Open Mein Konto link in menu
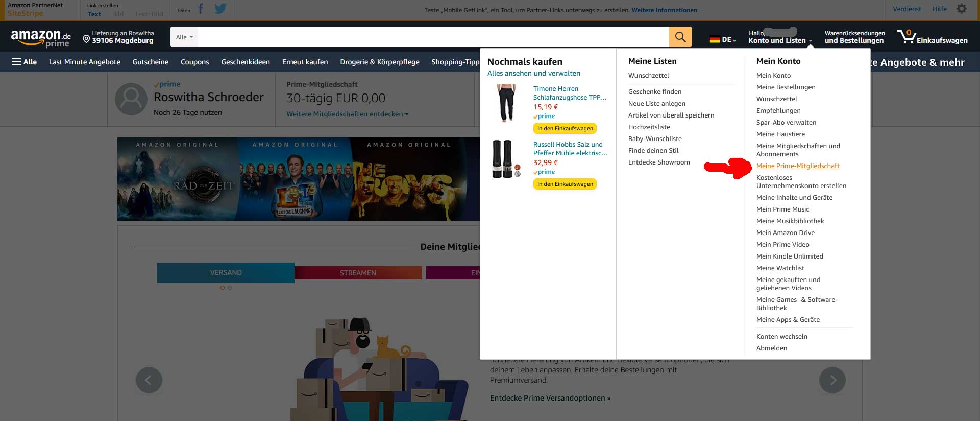The width and height of the screenshot is (980, 421). [x=773, y=75]
